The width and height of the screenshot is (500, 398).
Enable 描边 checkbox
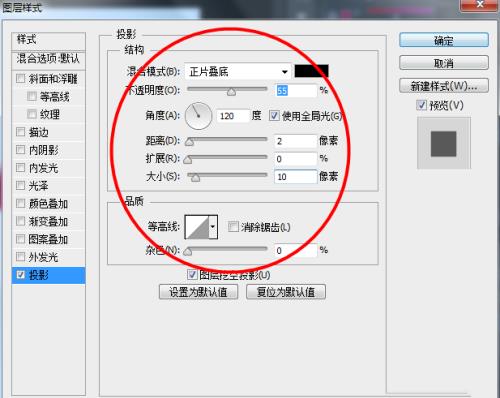[20, 132]
